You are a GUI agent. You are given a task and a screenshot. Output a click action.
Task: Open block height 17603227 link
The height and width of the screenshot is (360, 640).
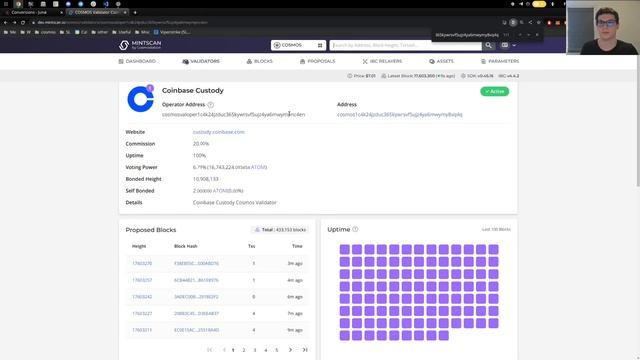(142, 313)
